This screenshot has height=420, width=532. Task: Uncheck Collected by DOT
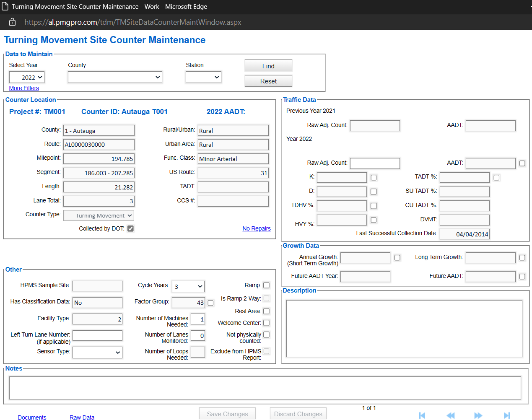pyautogui.click(x=131, y=228)
